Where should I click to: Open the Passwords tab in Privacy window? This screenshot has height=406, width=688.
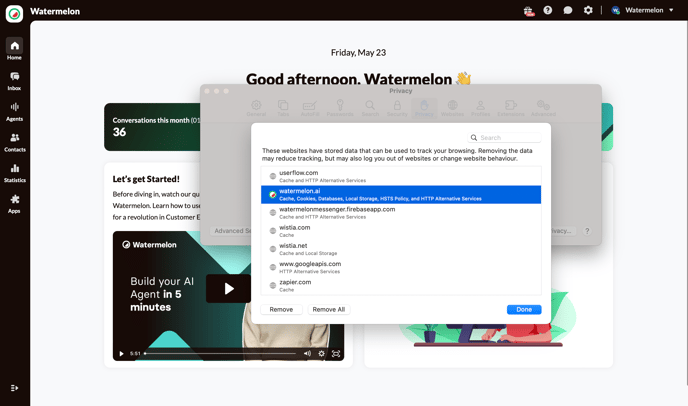pos(340,108)
